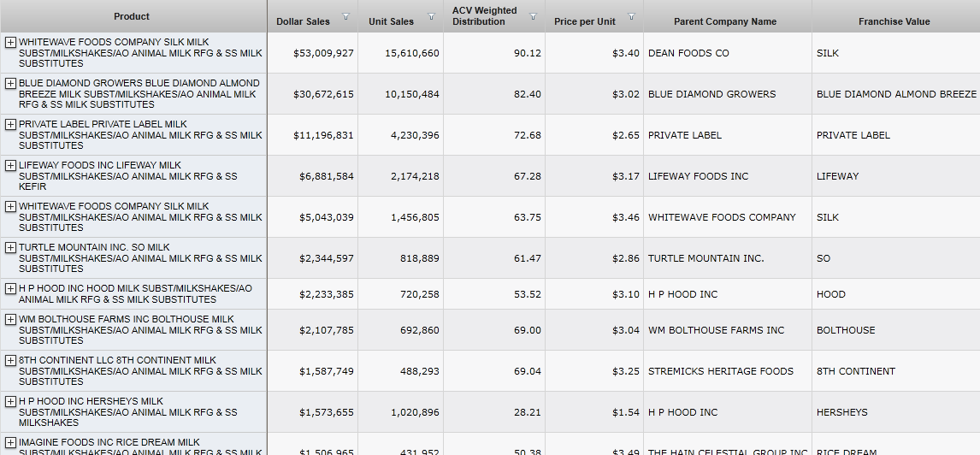This screenshot has width=980, height=455.
Task: Expand the Imagine Foods Rice Dream row
Action: [10, 443]
